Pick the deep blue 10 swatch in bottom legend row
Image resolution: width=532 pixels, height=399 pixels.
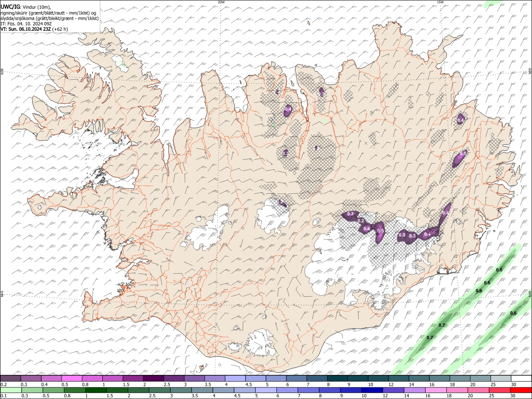[x=372, y=390]
